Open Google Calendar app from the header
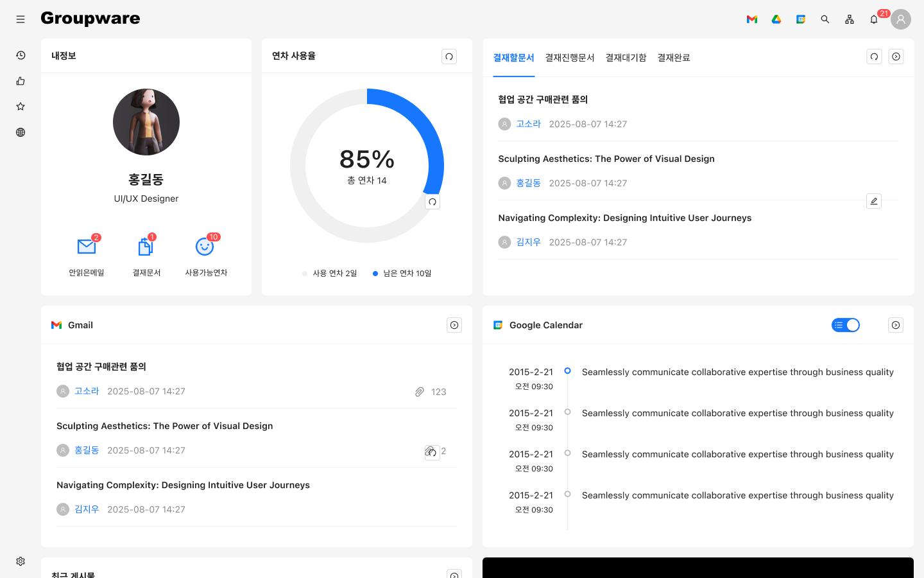This screenshot has height=578, width=924. pos(801,19)
